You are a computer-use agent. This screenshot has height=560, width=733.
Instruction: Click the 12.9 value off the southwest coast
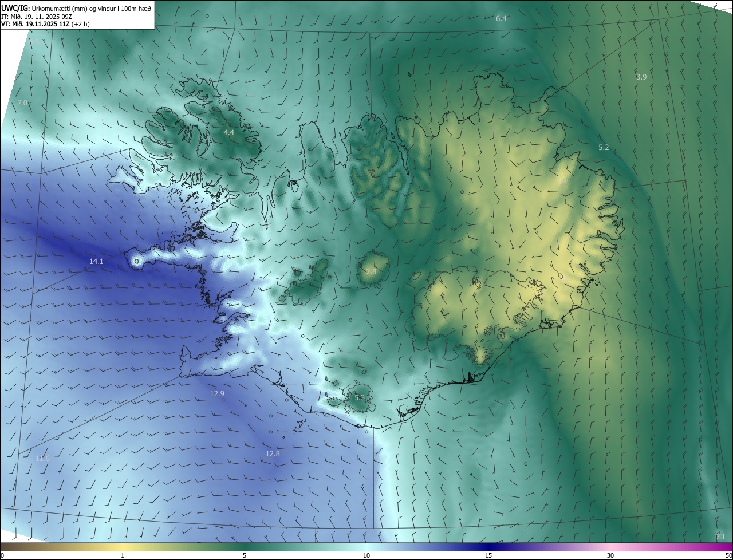point(217,394)
